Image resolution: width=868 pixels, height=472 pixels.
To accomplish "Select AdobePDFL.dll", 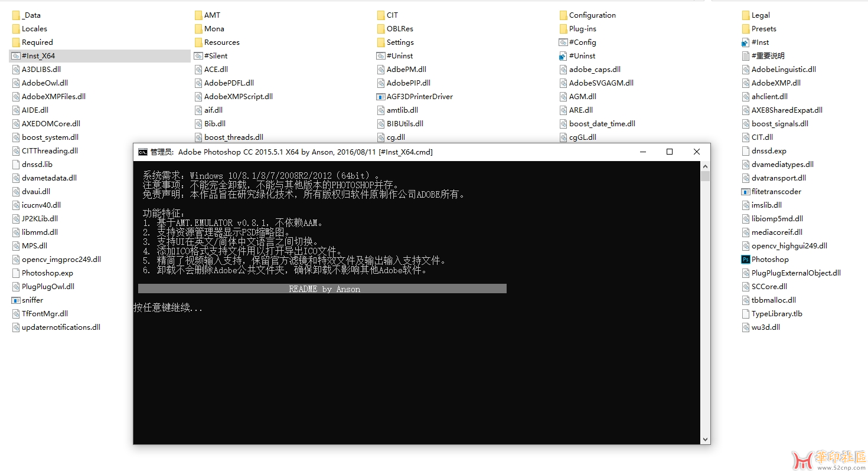I will click(224, 83).
